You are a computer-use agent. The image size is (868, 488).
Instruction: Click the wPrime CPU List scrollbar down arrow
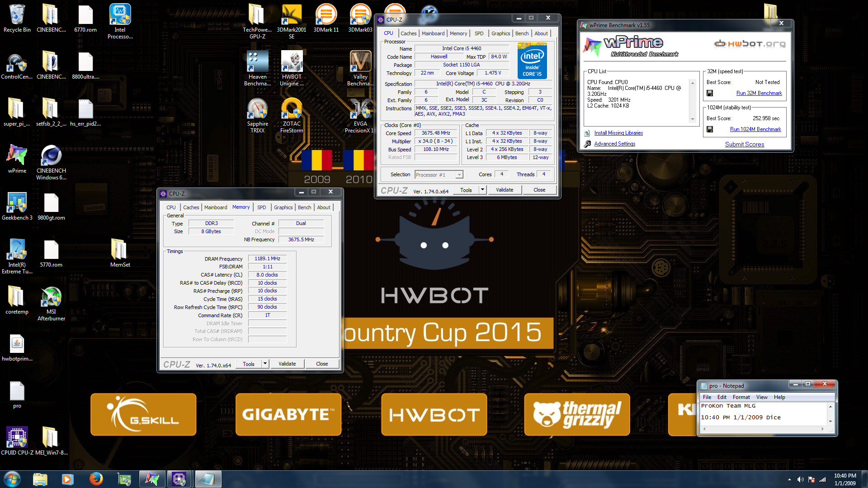(x=692, y=119)
